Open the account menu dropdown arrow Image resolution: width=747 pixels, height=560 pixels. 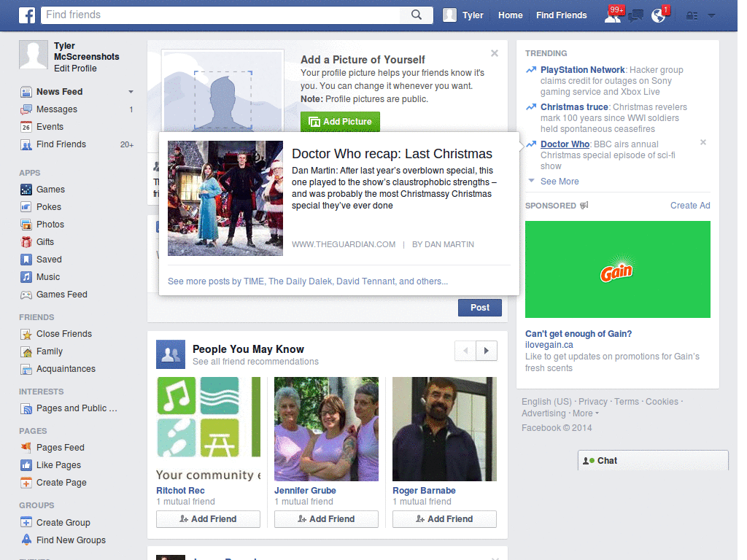pos(712,16)
